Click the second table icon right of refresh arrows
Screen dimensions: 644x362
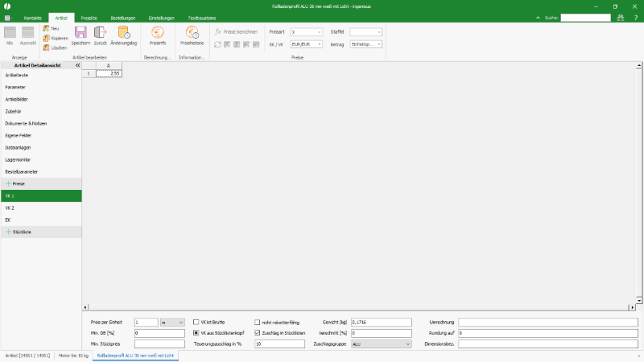[x=237, y=44]
